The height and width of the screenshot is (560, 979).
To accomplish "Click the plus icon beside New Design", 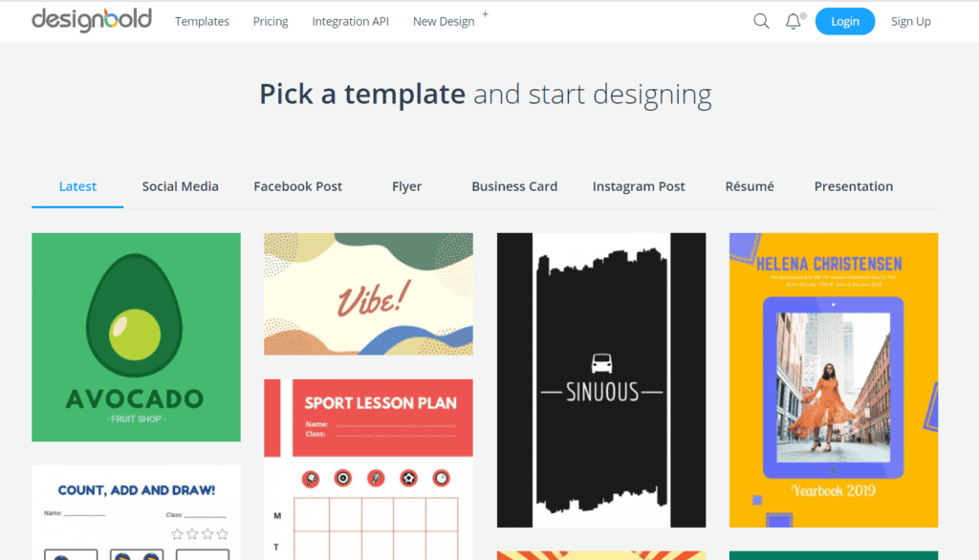I will pos(485,13).
